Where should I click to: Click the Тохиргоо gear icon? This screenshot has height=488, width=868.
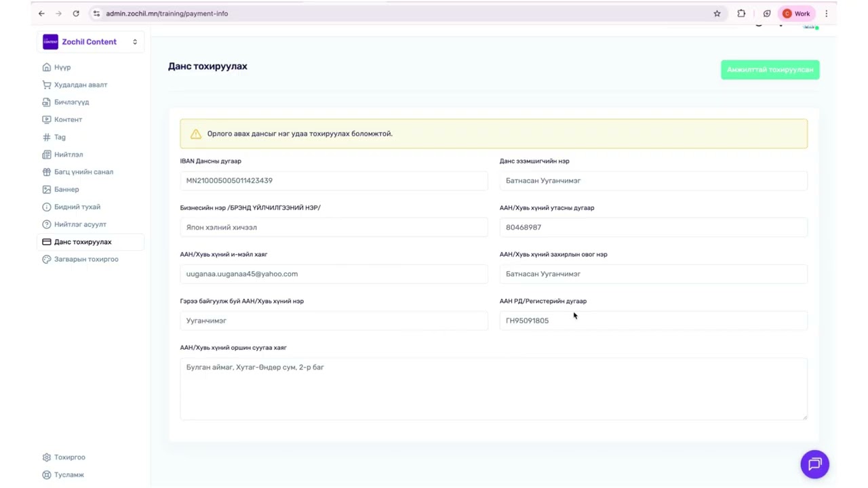tap(47, 457)
